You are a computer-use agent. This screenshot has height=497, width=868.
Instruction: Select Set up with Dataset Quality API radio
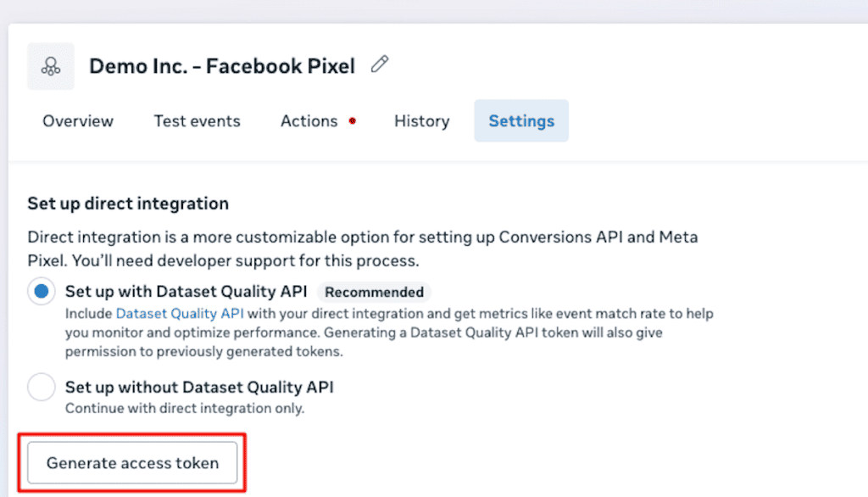(x=42, y=292)
